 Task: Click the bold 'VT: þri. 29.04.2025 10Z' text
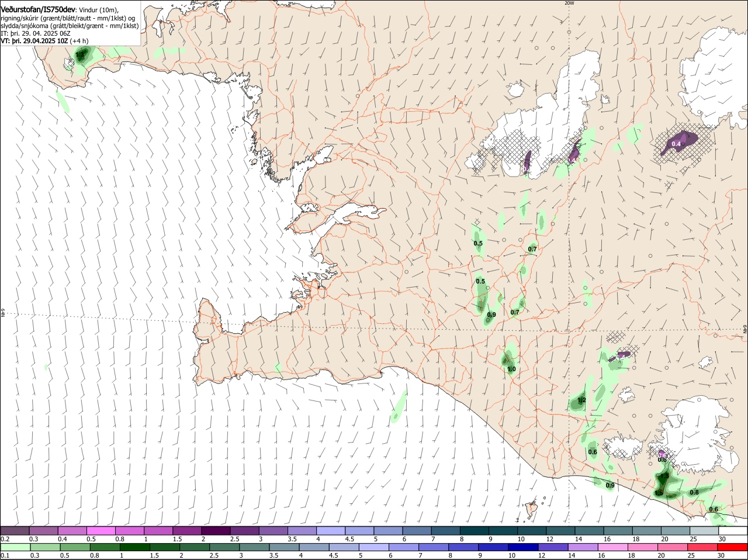[34, 41]
